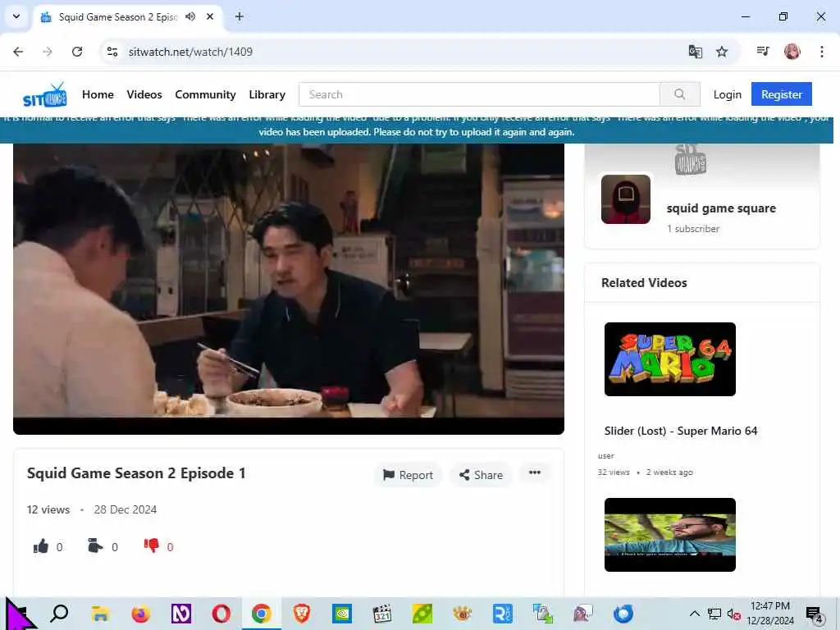Image resolution: width=840 pixels, height=630 pixels.
Task: Click the 'user' uploader name
Action: point(606,456)
